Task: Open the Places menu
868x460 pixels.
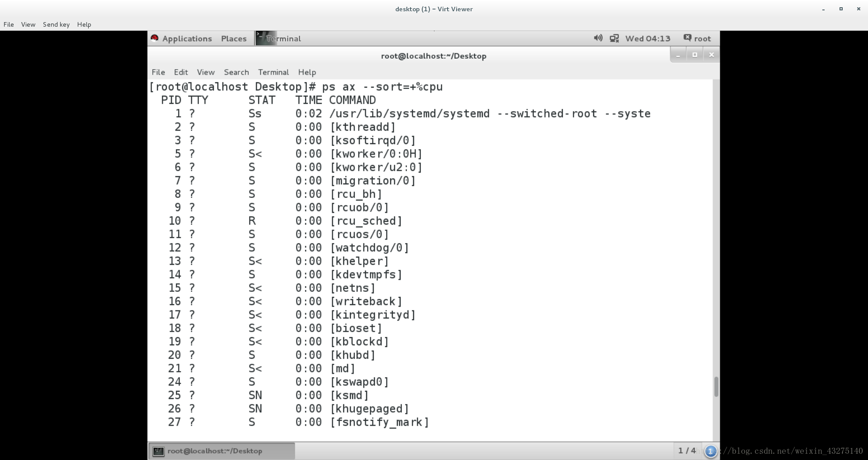Action: click(x=234, y=38)
